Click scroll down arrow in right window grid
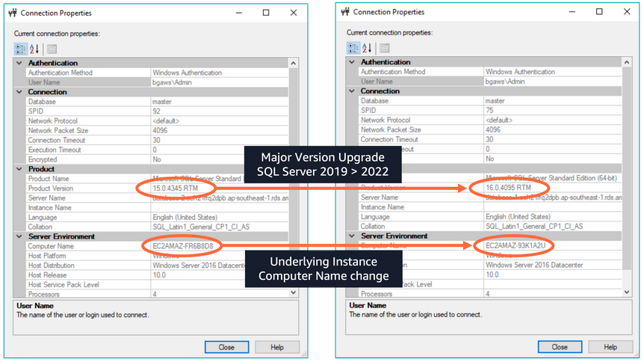The width and height of the screenshot is (644, 362). point(626,292)
